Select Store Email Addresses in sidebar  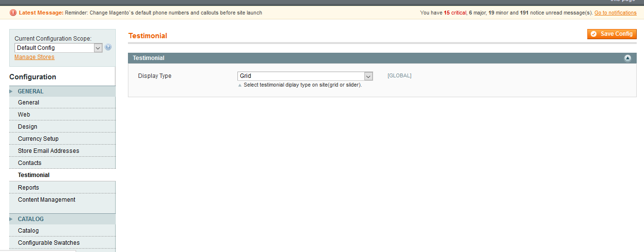48,151
